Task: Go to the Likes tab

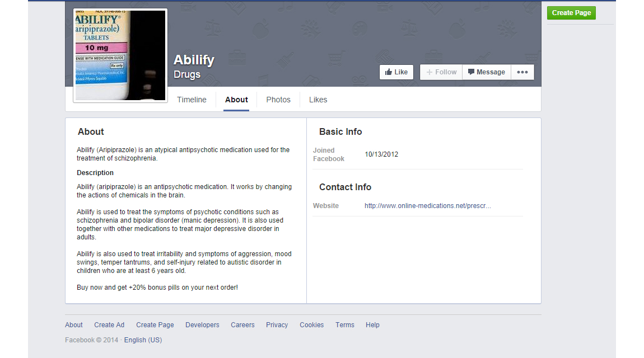Action: click(x=318, y=100)
